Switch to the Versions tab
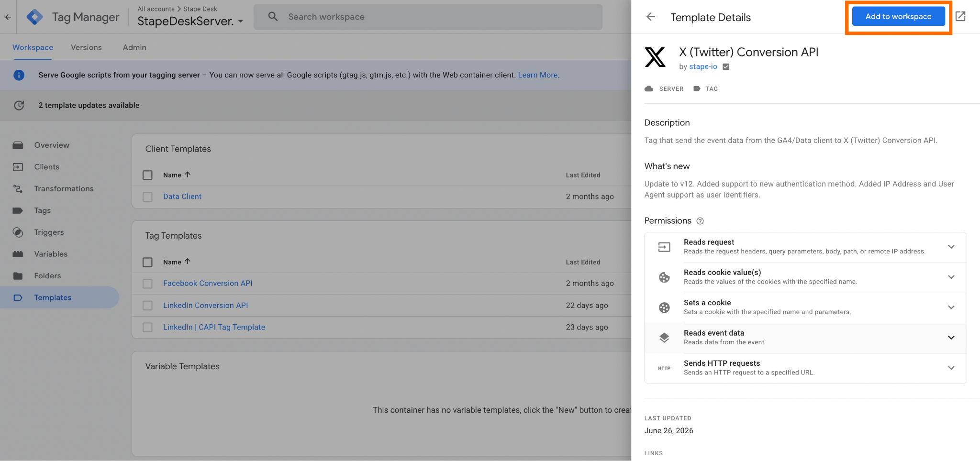This screenshot has height=461, width=980. coord(86,47)
